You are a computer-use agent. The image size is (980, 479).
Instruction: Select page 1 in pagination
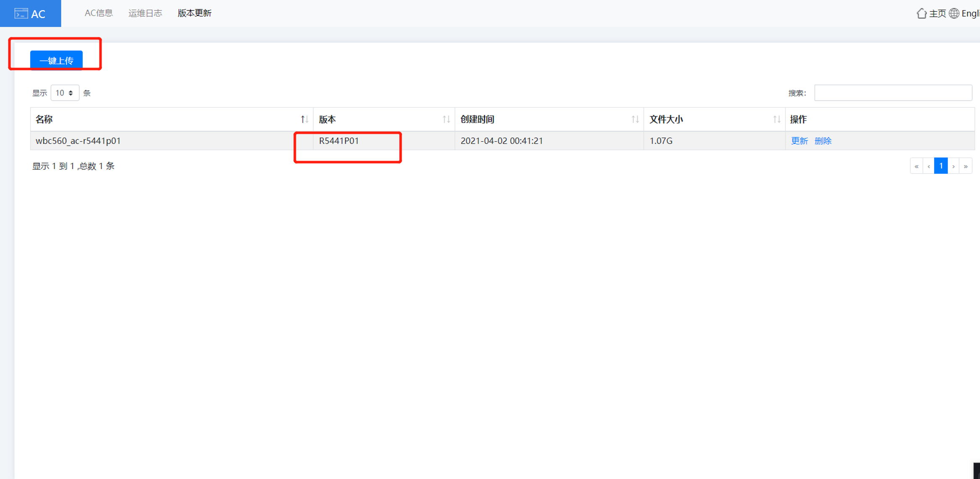[x=941, y=166]
